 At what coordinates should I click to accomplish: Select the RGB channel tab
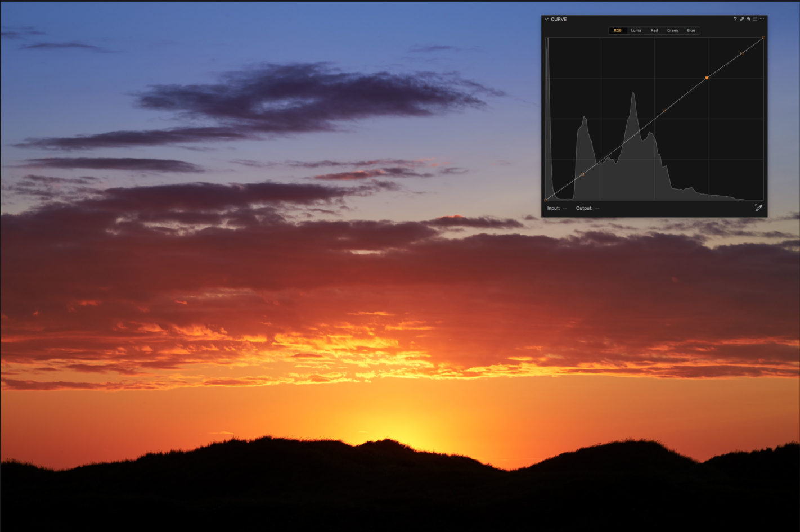pos(618,30)
